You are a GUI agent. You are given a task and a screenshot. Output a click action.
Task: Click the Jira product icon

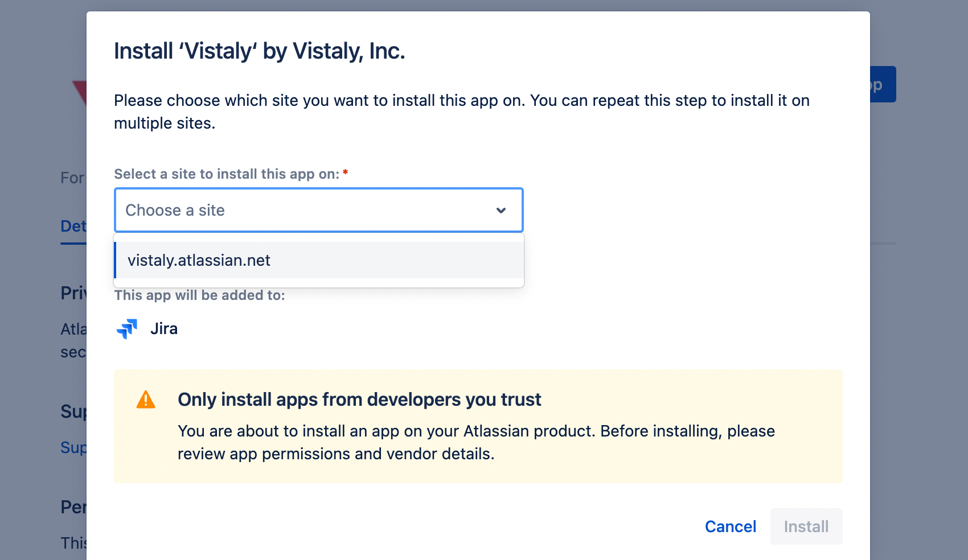pyautogui.click(x=127, y=329)
